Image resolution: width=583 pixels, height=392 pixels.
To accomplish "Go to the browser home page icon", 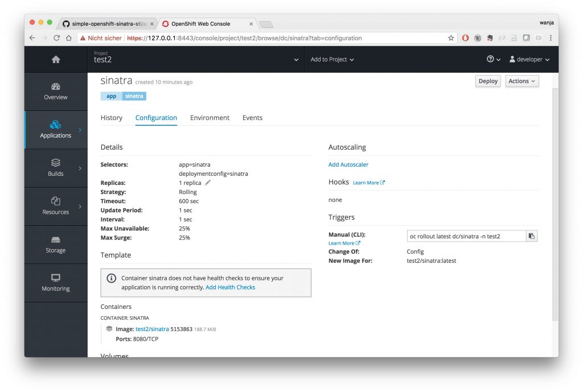I will [x=69, y=38].
